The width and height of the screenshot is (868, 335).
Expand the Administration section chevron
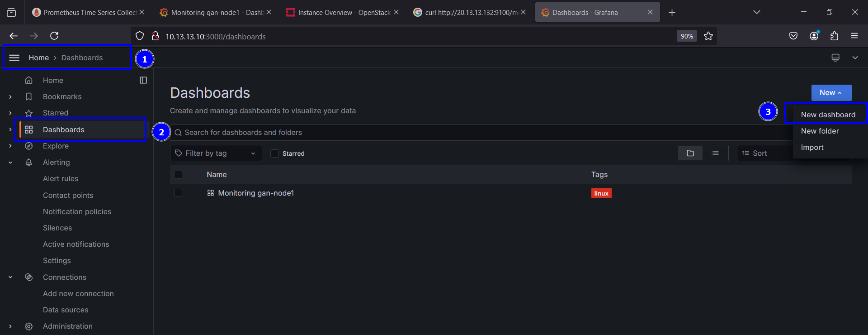pyautogui.click(x=10, y=326)
